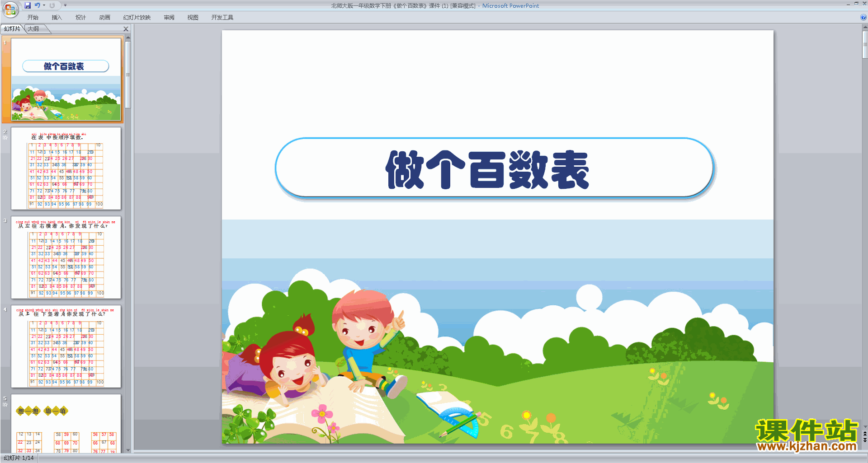The height and width of the screenshot is (463, 868).
Task: Select slide 2 thumbnail with number table
Action: 66,168
